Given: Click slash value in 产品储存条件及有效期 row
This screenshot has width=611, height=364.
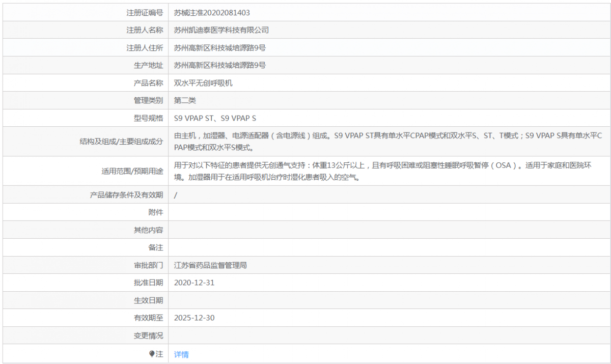Looking at the screenshot, I should [176, 195].
